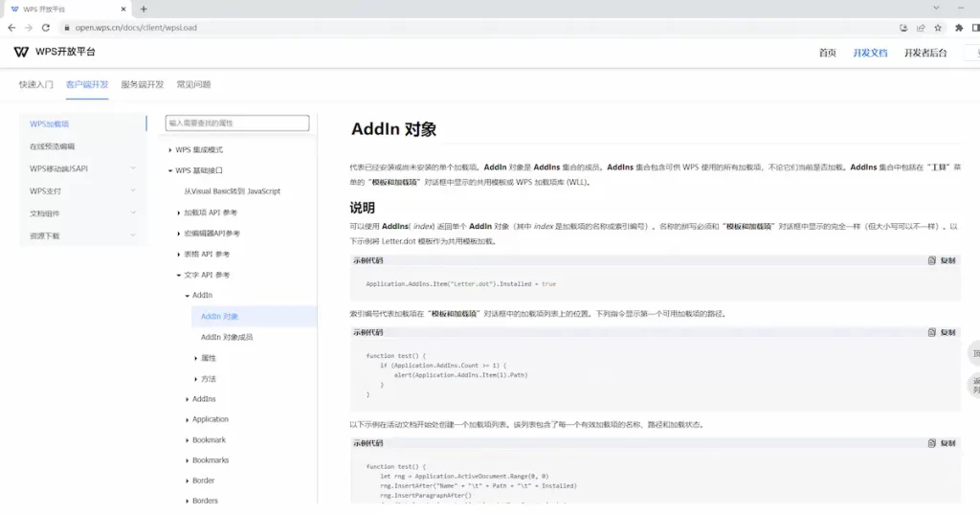Open browser extensions puzzle icon
Viewport: 980px width, 514px height.
pyautogui.click(x=959, y=28)
